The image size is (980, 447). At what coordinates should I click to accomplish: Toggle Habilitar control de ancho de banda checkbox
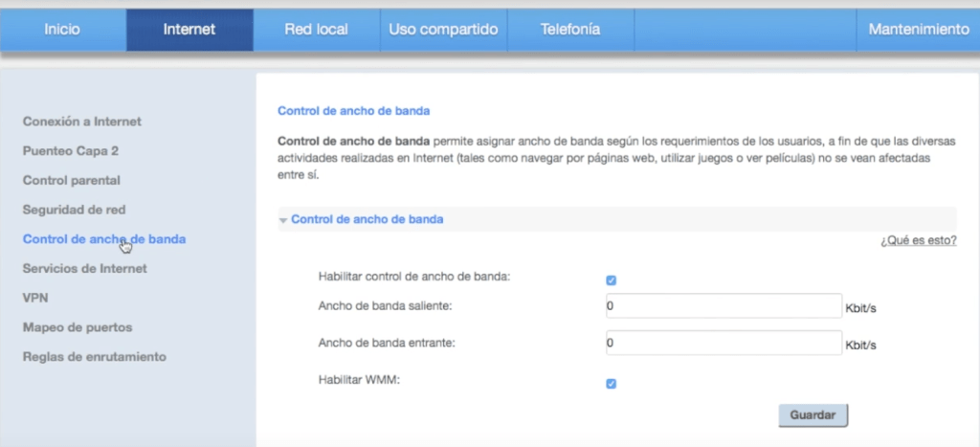point(612,280)
